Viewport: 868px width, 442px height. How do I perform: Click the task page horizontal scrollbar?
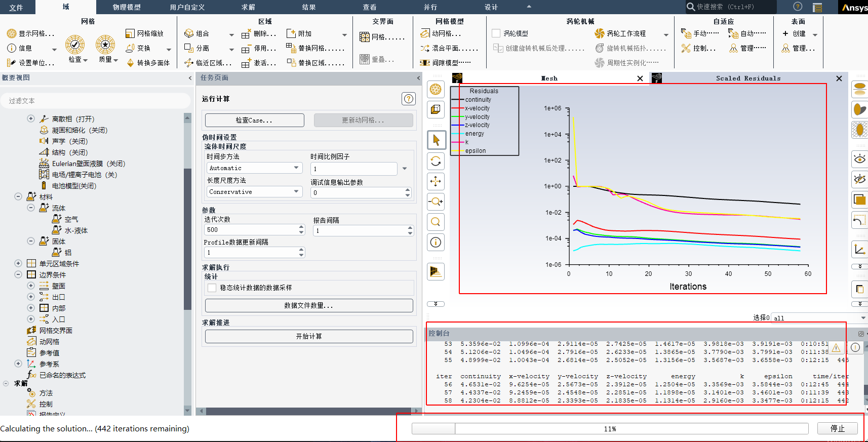pos(309,411)
